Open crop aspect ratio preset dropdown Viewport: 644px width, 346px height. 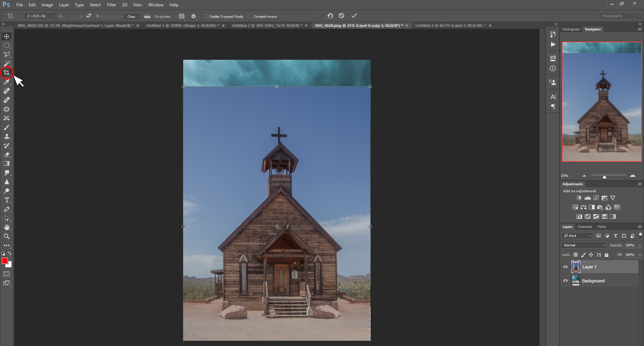point(40,16)
